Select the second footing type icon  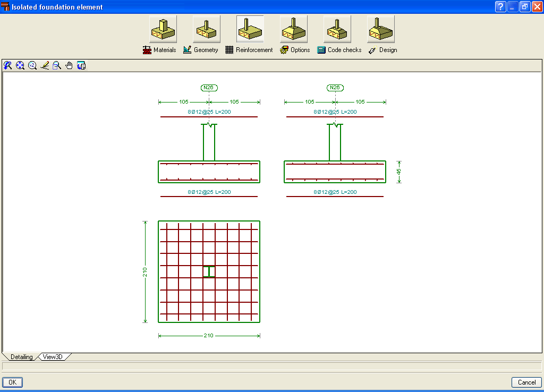click(x=207, y=29)
